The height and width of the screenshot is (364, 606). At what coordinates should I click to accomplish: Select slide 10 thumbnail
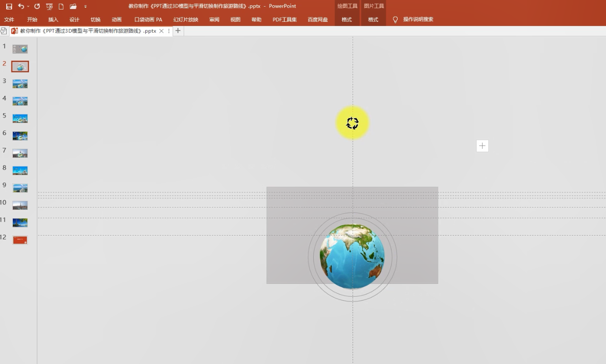coord(20,205)
